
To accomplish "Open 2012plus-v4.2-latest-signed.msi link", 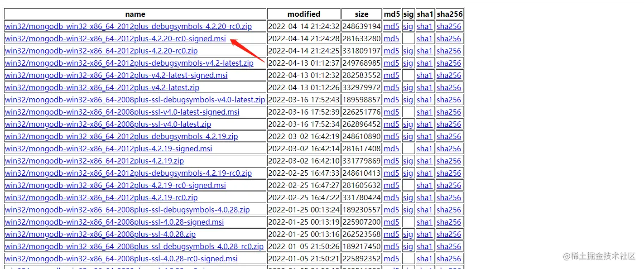I will pos(116,75).
